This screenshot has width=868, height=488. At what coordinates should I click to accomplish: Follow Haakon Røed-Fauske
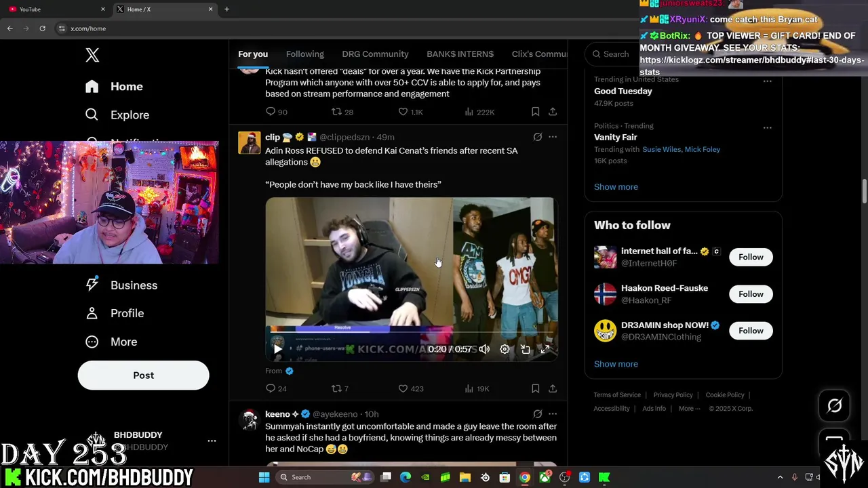tap(751, 293)
